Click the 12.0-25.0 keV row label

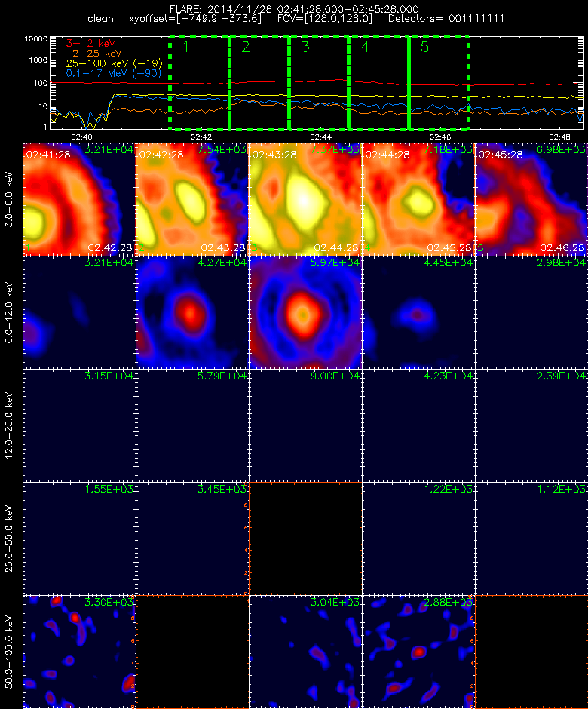(10, 425)
